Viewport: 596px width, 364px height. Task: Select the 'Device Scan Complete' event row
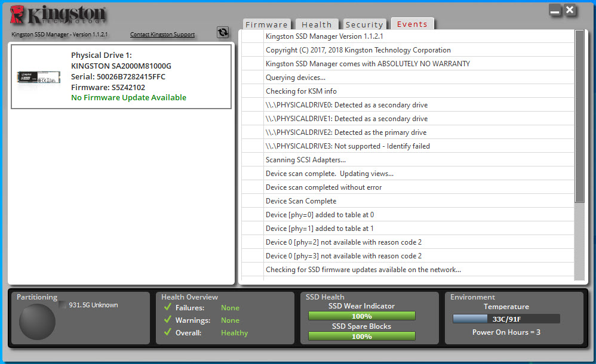tap(408, 201)
